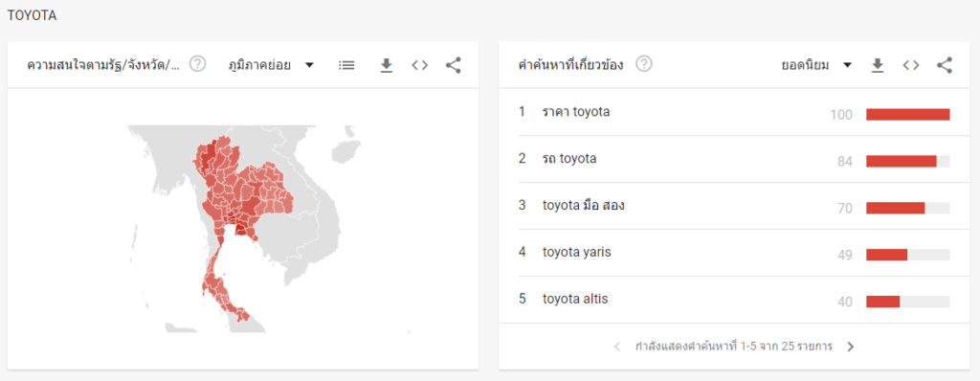
Task: Share the related queries card
Action: click(945, 65)
